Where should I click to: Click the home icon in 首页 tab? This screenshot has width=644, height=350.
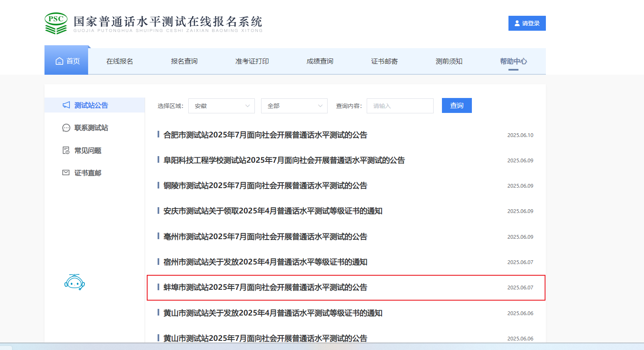59,61
